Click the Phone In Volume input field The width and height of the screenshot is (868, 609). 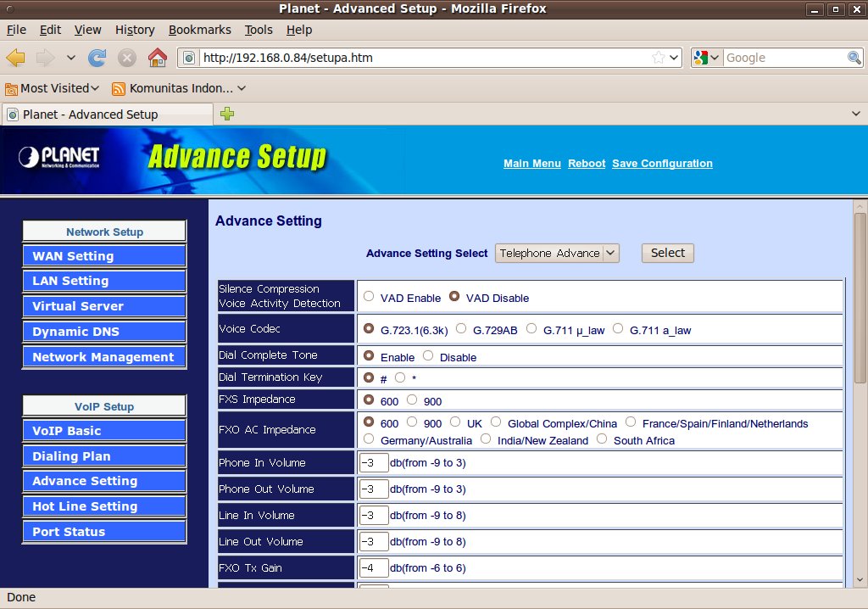point(374,463)
